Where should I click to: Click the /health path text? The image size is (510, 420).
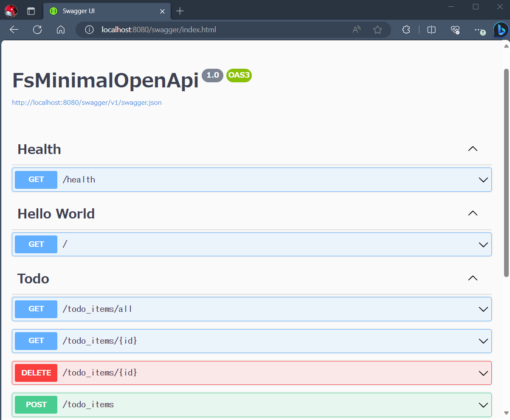tap(79, 179)
